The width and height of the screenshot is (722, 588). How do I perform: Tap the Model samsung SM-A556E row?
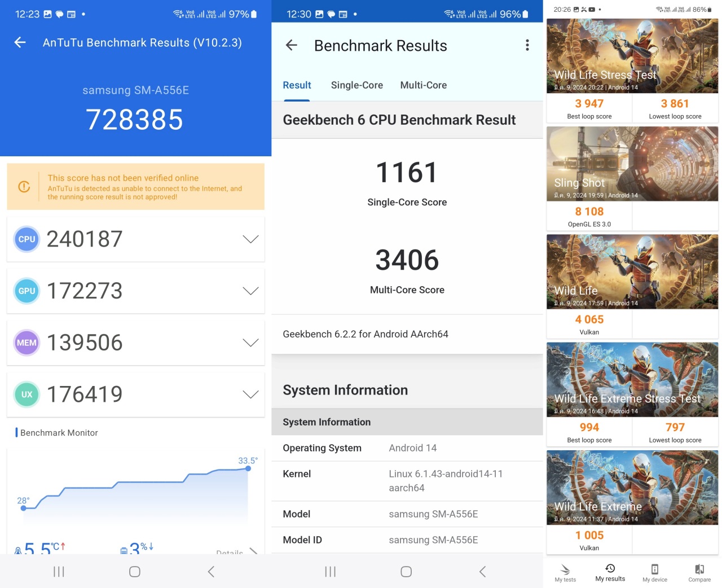pos(407,514)
